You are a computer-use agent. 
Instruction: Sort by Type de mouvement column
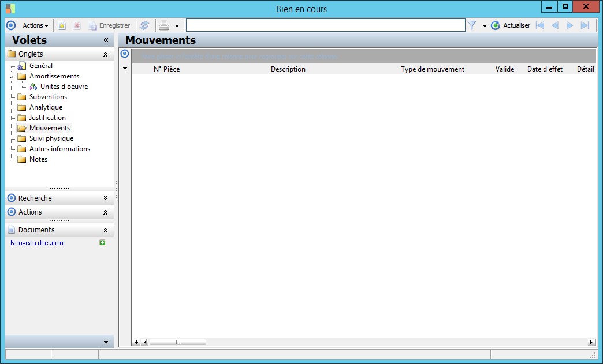coord(433,69)
